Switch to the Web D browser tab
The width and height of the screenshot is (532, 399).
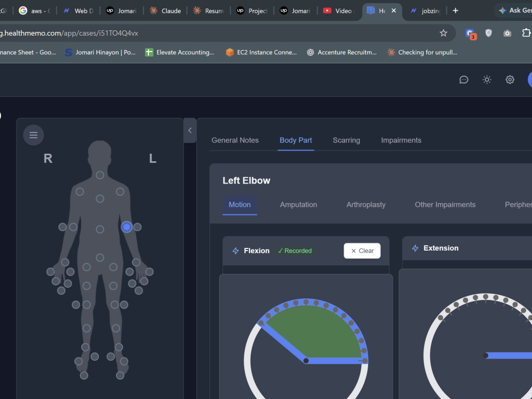[x=79, y=11]
